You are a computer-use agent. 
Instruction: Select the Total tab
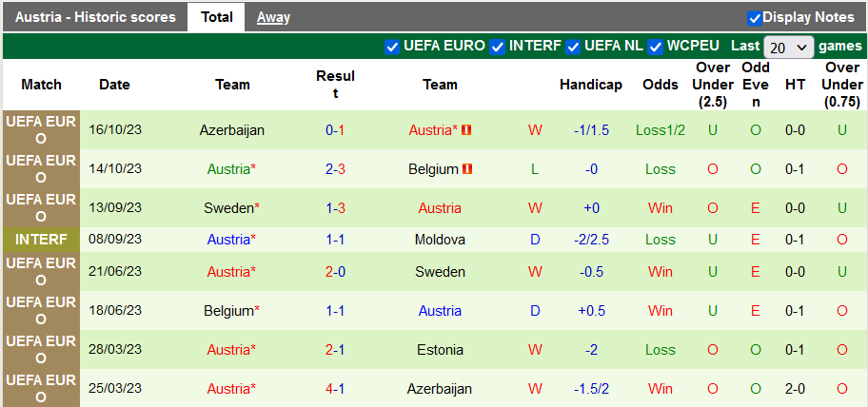click(217, 17)
